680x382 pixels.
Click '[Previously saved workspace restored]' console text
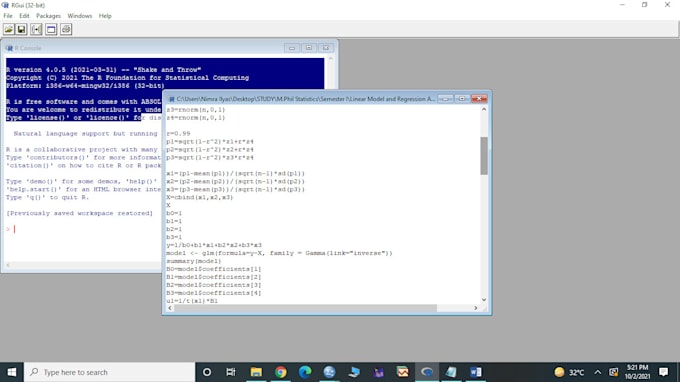(x=79, y=213)
